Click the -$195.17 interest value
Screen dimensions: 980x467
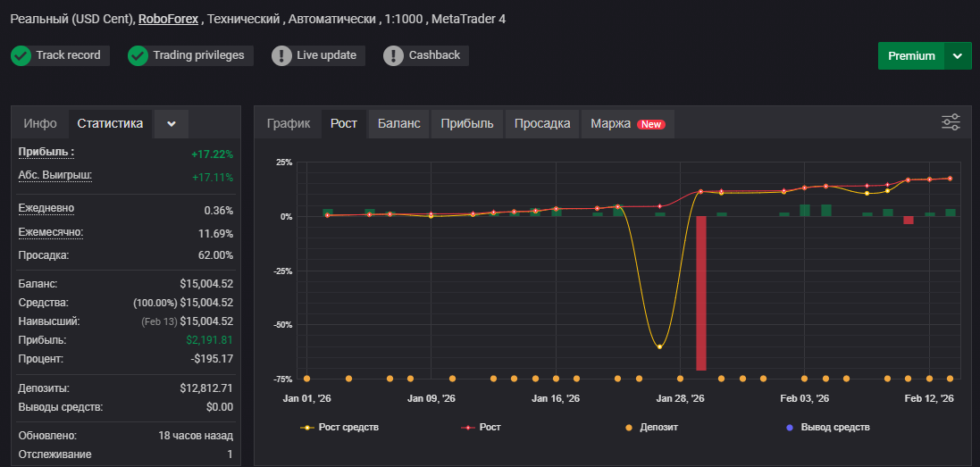click(x=212, y=359)
